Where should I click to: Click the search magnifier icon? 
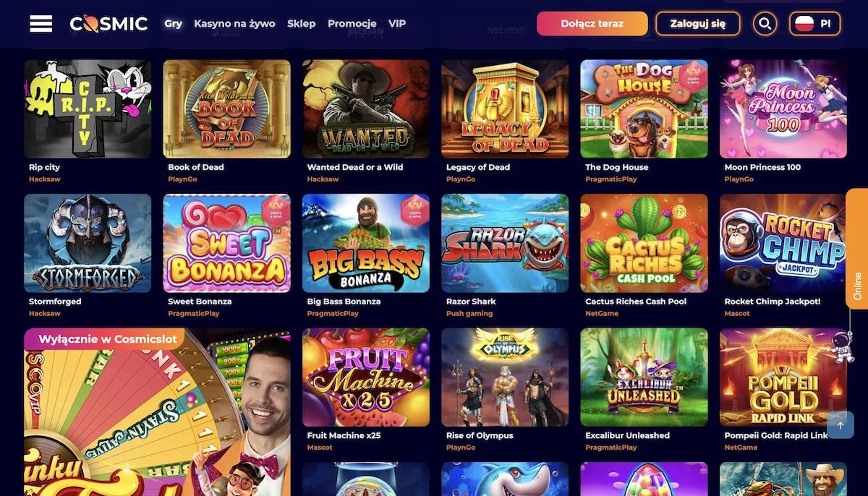[x=765, y=24]
